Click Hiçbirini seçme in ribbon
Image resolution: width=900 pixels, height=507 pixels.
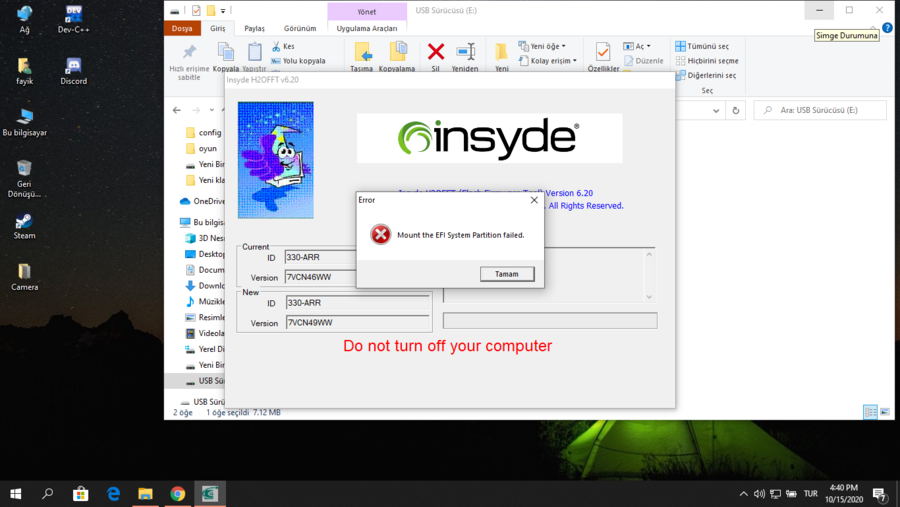point(707,61)
